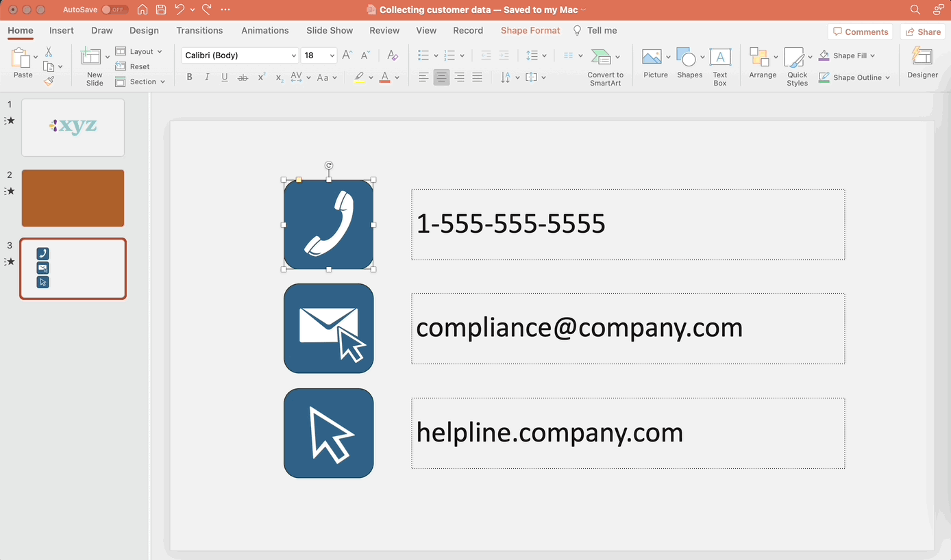The width and height of the screenshot is (951, 560).
Task: Switch to the Shape Format tab
Action: (x=530, y=30)
